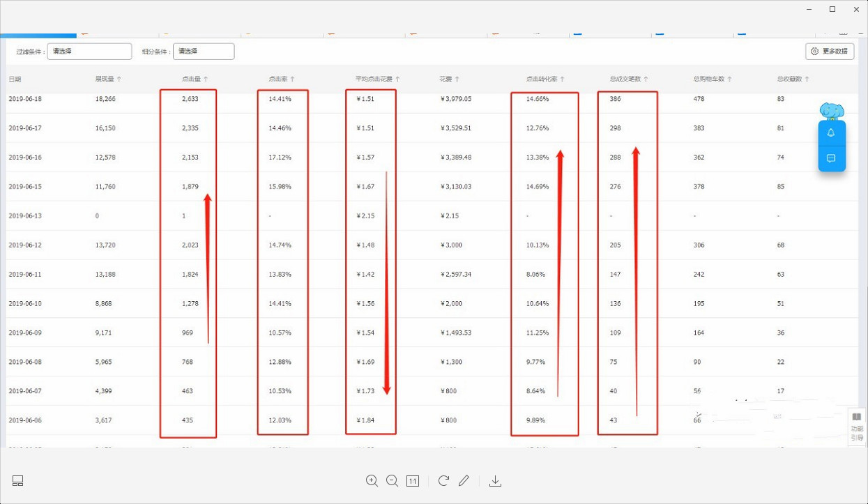Sort by 总购物车数 column arrow
The height and width of the screenshot is (504, 868).
click(x=730, y=79)
